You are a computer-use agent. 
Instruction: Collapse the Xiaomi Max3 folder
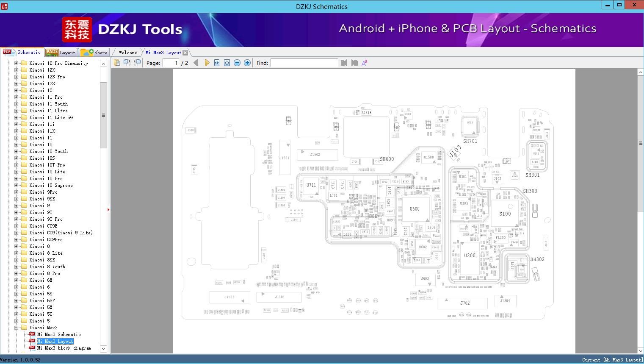point(17,328)
